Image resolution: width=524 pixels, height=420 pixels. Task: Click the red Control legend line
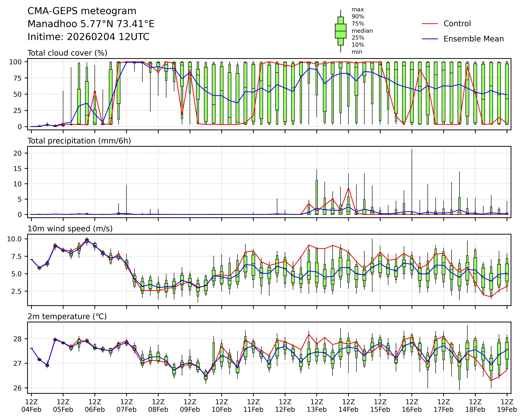(x=430, y=24)
